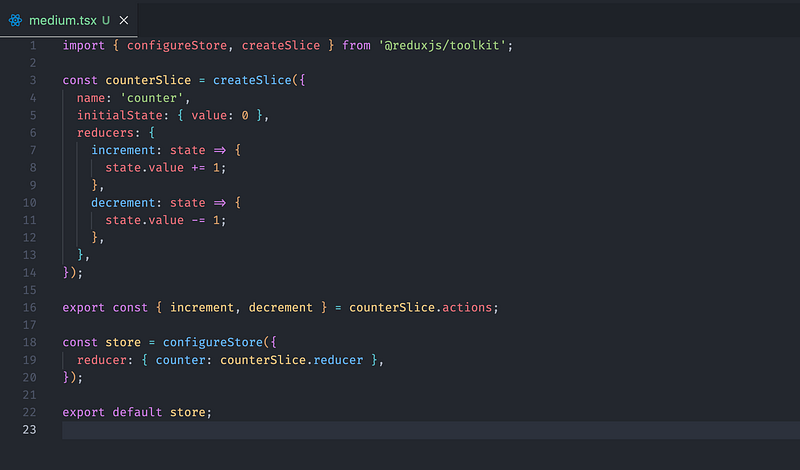Click the 'default' keyword on line 22
800x470 pixels.
coord(137,412)
